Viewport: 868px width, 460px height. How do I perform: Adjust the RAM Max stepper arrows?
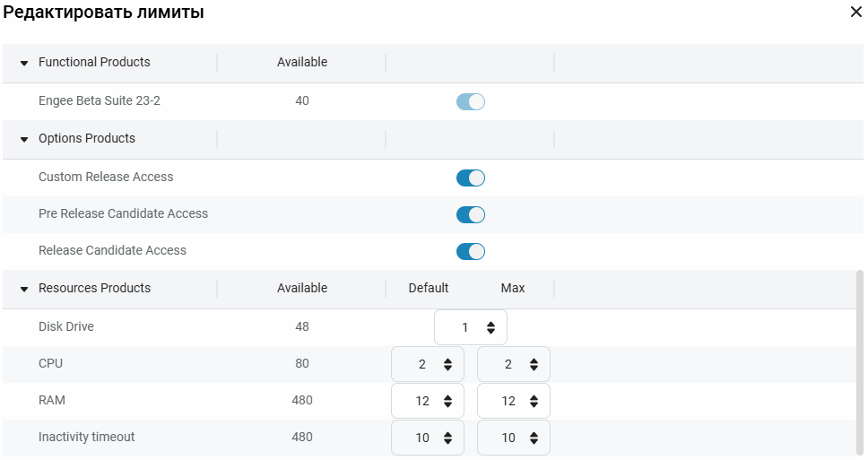(534, 401)
